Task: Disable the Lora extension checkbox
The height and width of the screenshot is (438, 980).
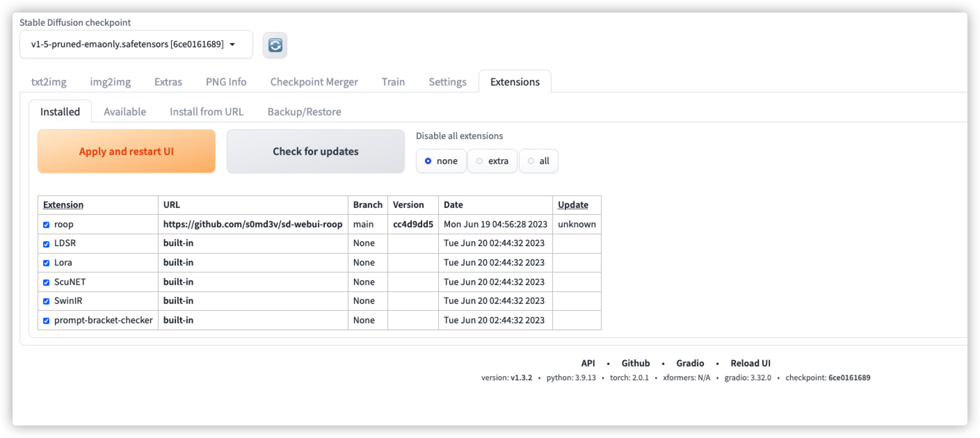Action: 46,263
